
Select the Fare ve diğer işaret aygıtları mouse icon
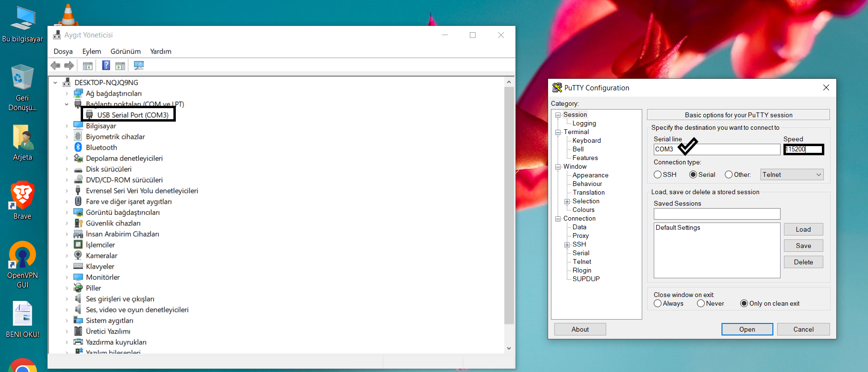coord(78,201)
